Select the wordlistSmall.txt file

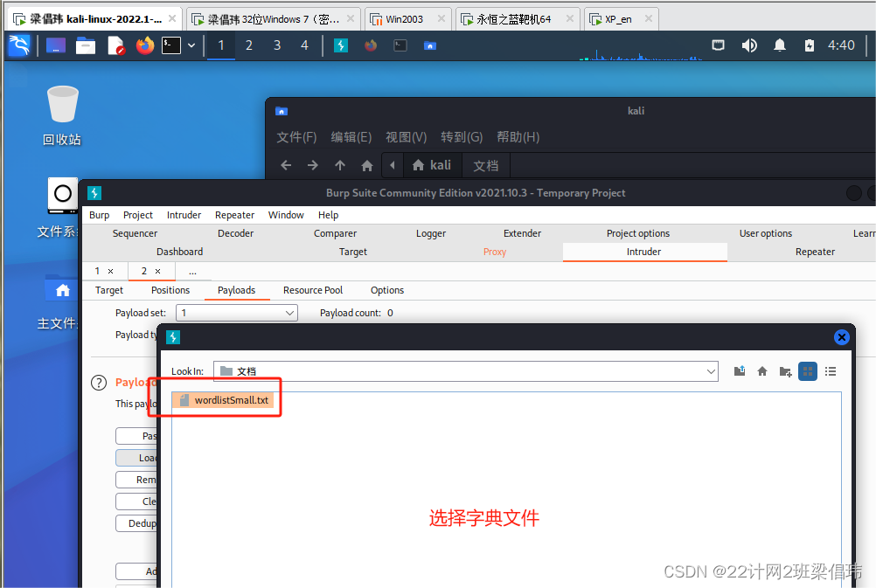click(x=223, y=400)
